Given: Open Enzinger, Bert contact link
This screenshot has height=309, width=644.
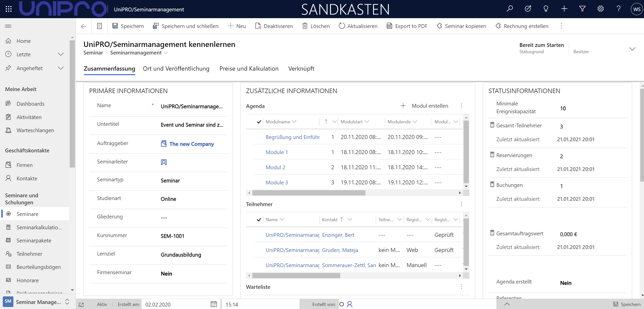Looking at the screenshot, I should tap(338, 235).
